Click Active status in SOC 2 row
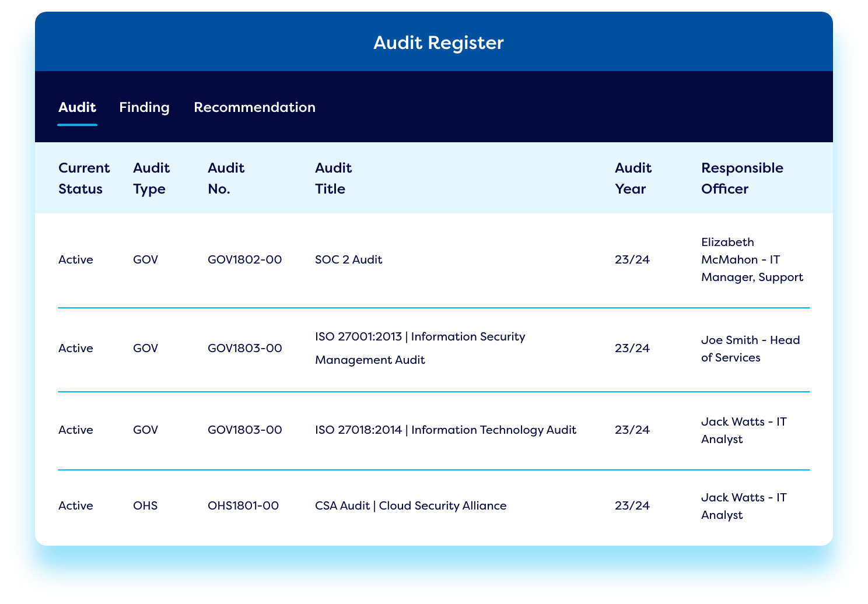Image resolution: width=868 pixels, height=604 pixels. pyautogui.click(x=76, y=259)
